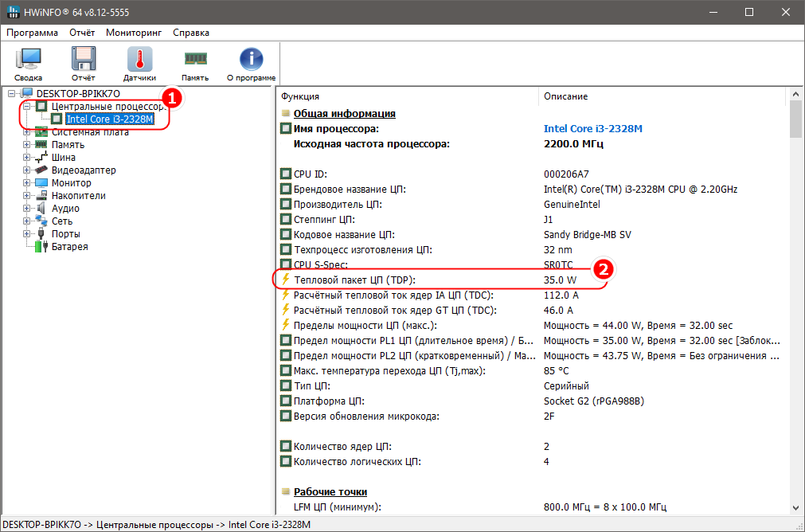Viewport: 805px width, 532px height.
Task: Open the Справка menu
Action: [x=191, y=33]
